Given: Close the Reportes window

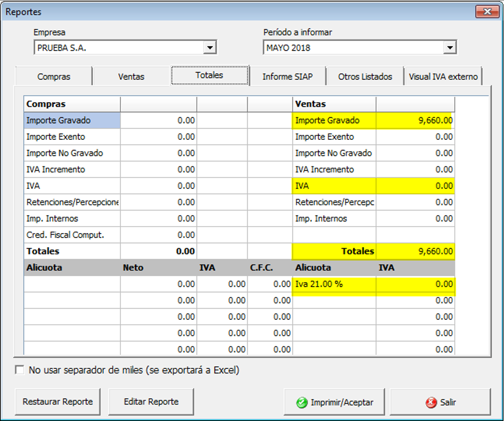Looking at the screenshot, I should click(486, 12).
